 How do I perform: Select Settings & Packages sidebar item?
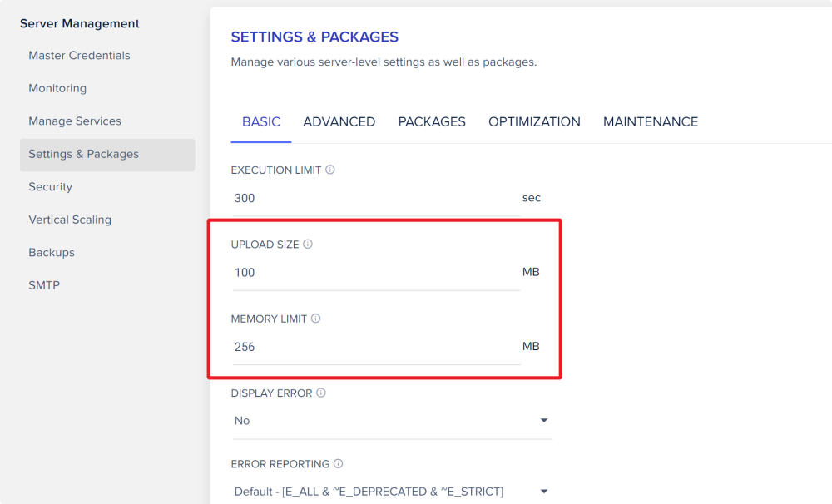(107, 155)
